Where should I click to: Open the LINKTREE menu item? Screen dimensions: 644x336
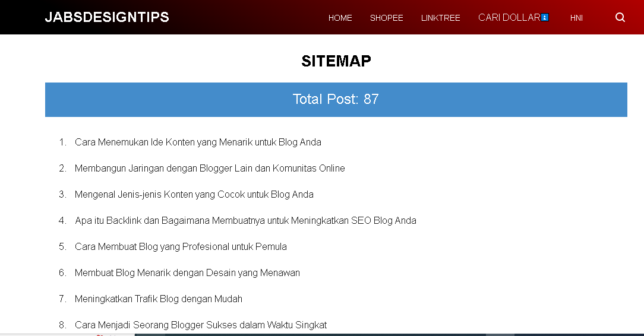(440, 18)
